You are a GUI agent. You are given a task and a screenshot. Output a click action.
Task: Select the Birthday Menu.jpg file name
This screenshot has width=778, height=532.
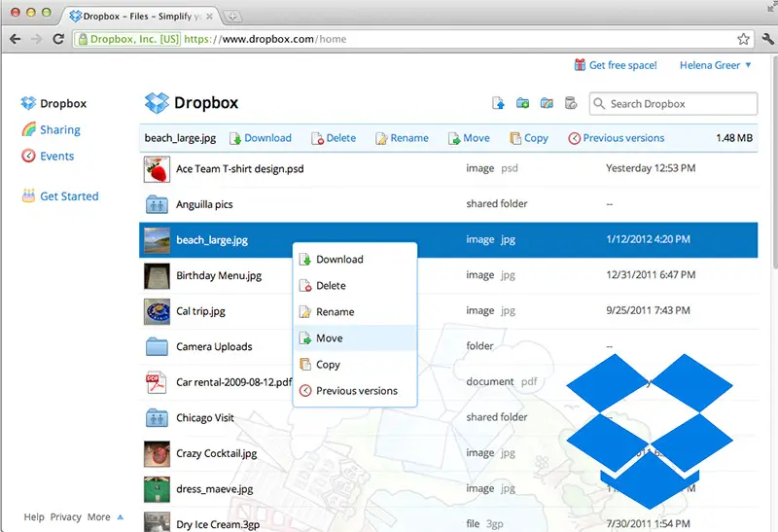point(219,275)
